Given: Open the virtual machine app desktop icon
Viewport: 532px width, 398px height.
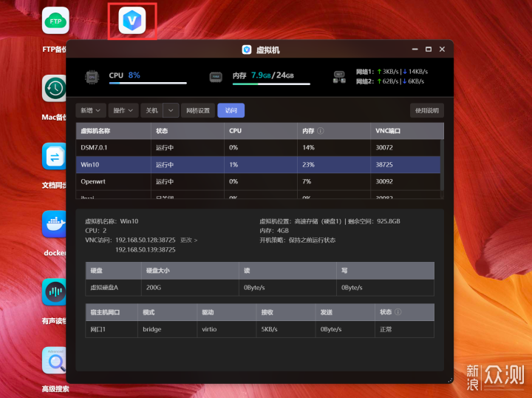Looking at the screenshot, I should 132,22.
